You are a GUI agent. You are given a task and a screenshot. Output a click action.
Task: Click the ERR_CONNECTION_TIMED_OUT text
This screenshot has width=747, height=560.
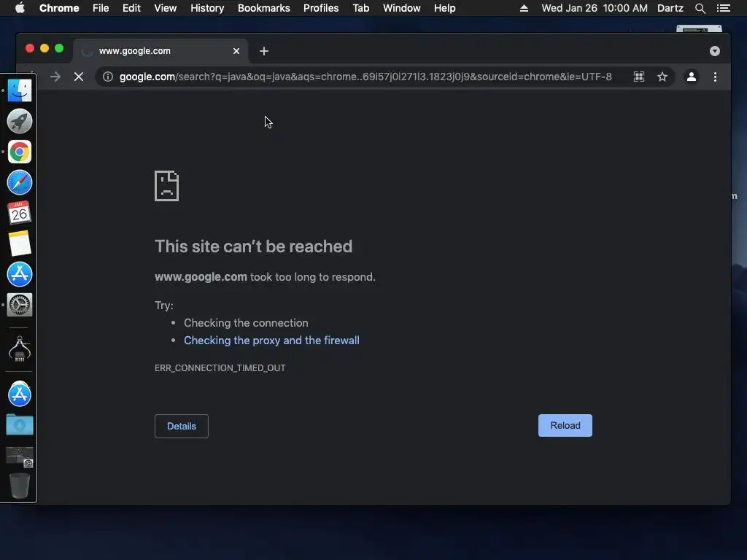pyautogui.click(x=220, y=368)
